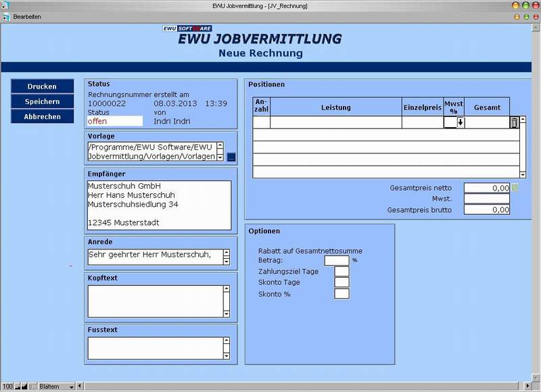Image resolution: width=541 pixels, height=392 pixels.
Task: Click the EWU Software logo
Action: pyautogui.click(x=187, y=28)
